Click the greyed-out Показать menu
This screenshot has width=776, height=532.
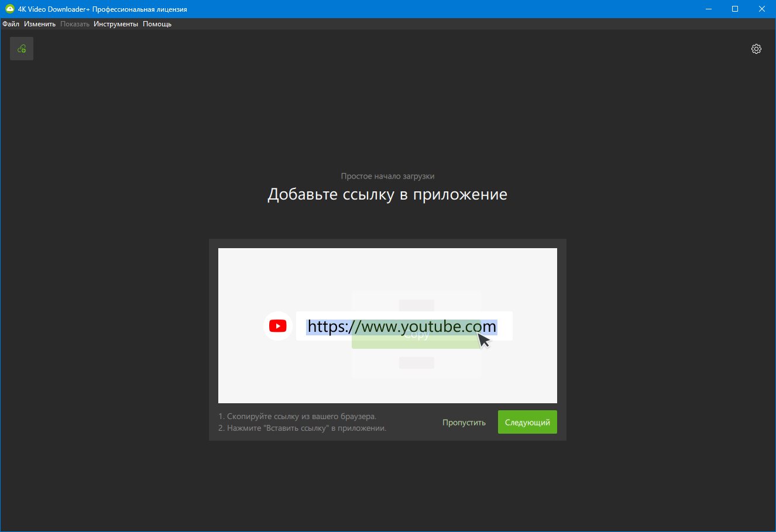point(75,24)
